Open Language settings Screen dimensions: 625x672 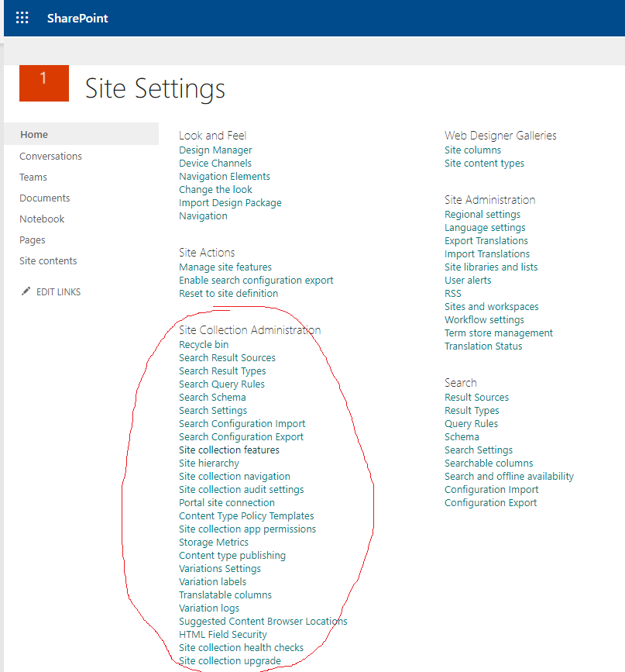click(x=485, y=228)
